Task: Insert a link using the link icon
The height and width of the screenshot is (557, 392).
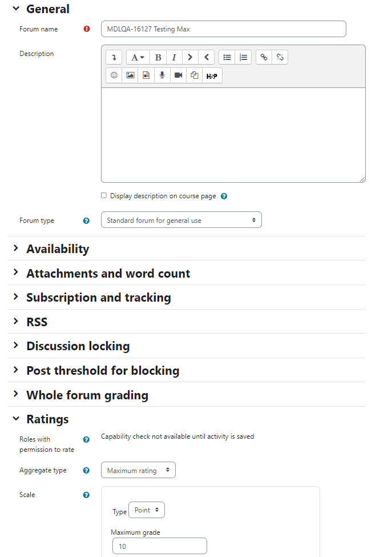Action: coord(264,57)
